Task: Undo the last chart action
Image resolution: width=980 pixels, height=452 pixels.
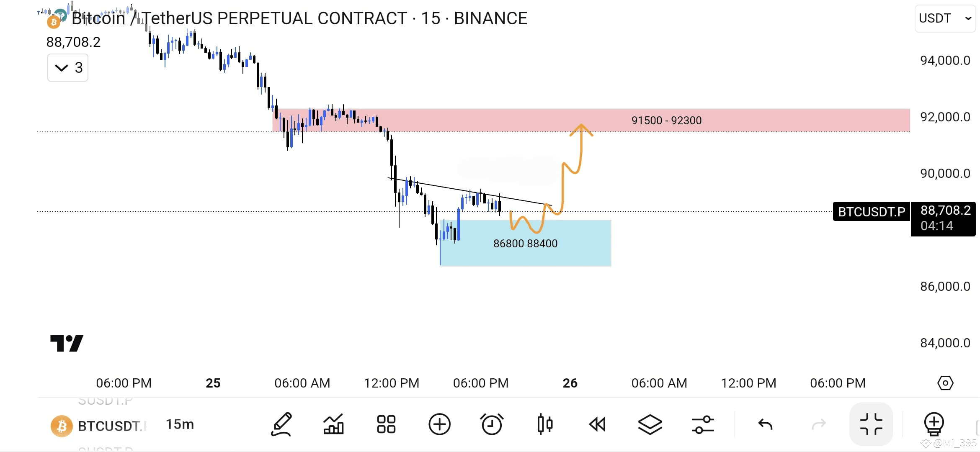Action: pyautogui.click(x=766, y=424)
